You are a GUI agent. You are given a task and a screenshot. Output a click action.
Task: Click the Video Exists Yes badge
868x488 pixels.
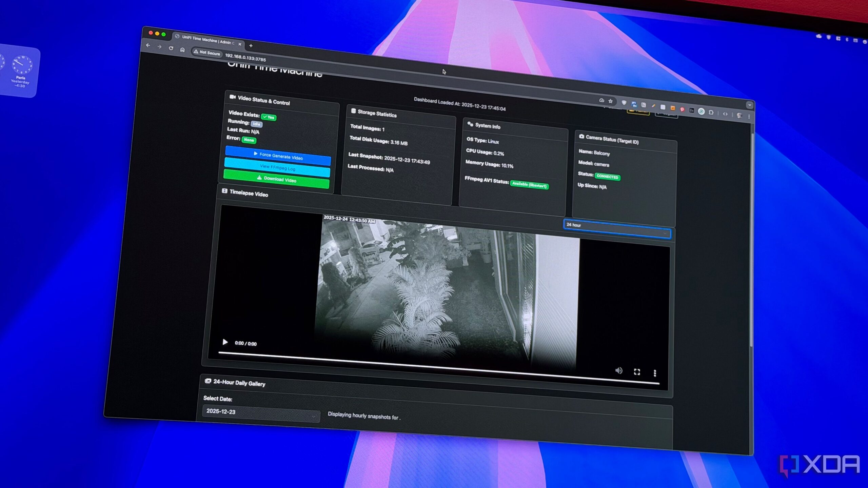coord(269,118)
